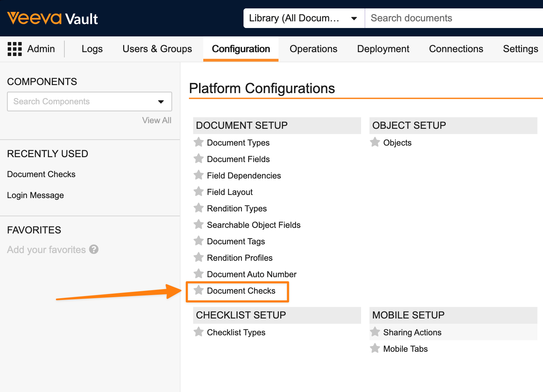The height and width of the screenshot is (392, 543).
Task: Open the Document Types configuration link
Action: pos(238,143)
